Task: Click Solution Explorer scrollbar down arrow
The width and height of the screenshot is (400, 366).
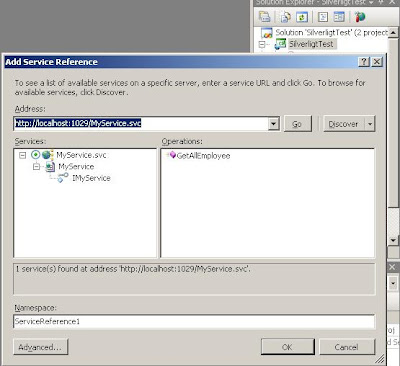Action: coord(393,240)
